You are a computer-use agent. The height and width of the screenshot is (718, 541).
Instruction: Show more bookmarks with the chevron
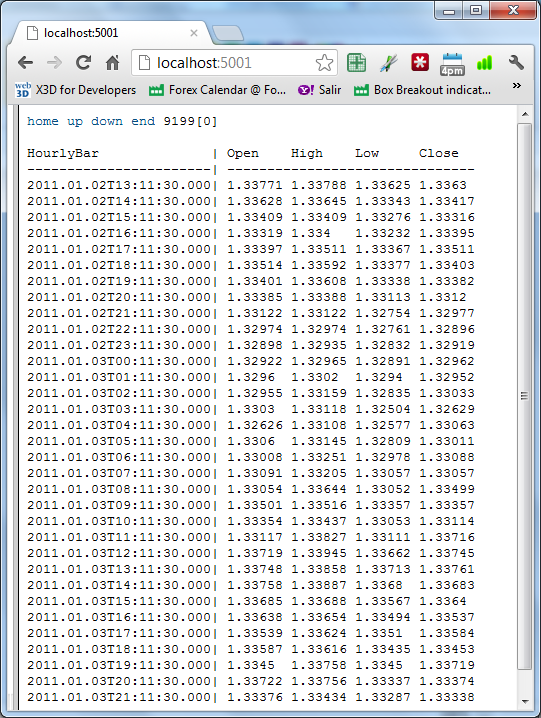coord(517,86)
